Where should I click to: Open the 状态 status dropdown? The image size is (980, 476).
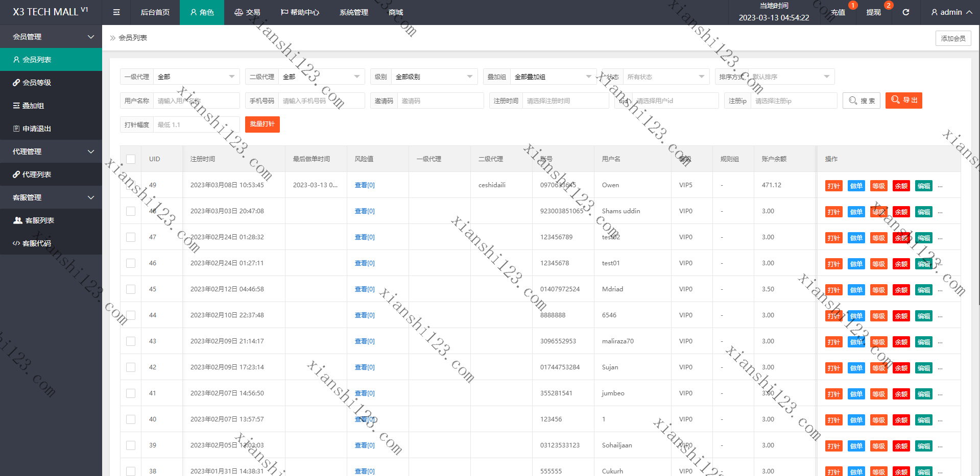[666, 77]
